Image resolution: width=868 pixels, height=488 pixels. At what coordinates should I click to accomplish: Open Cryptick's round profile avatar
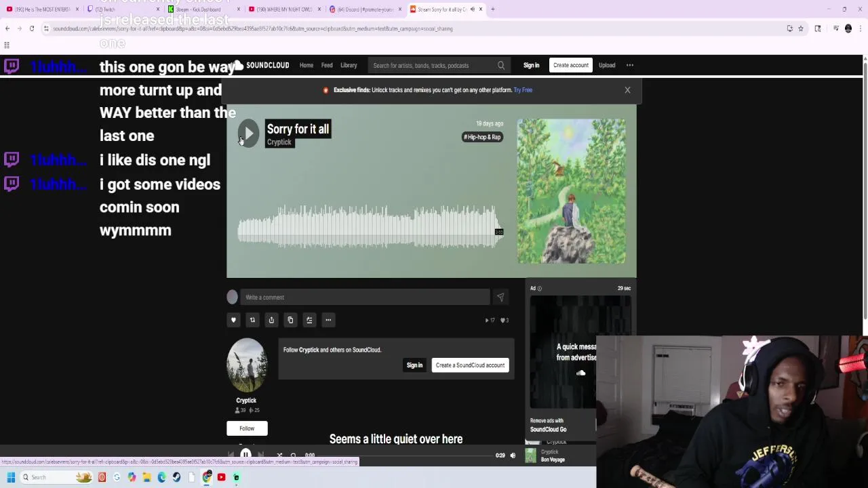pyautogui.click(x=247, y=365)
